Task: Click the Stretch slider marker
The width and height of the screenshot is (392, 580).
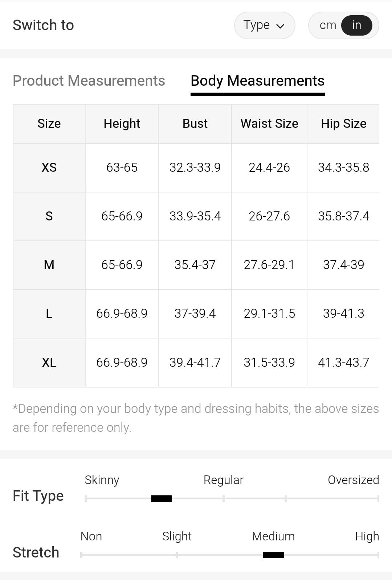Action: point(273,555)
